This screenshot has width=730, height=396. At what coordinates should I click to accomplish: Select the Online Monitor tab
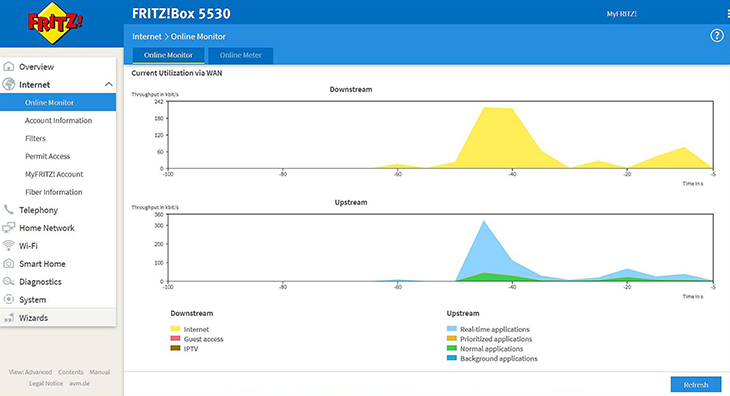pyautogui.click(x=168, y=55)
